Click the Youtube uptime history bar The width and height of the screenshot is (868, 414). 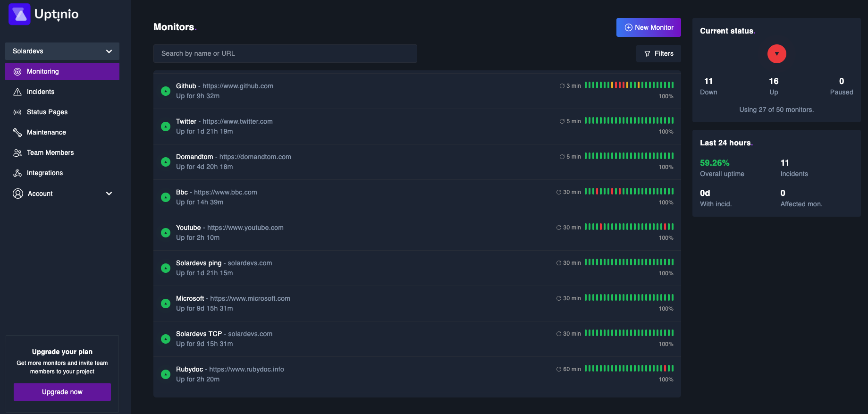click(629, 227)
